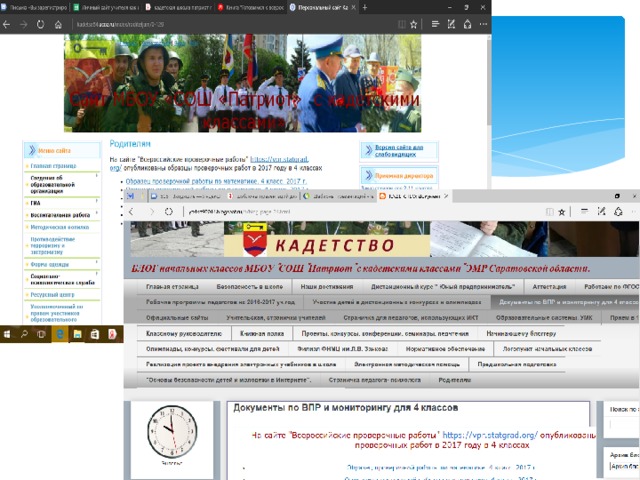Switch to 'Кадетская школа патриот' tab

coord(178,7)
